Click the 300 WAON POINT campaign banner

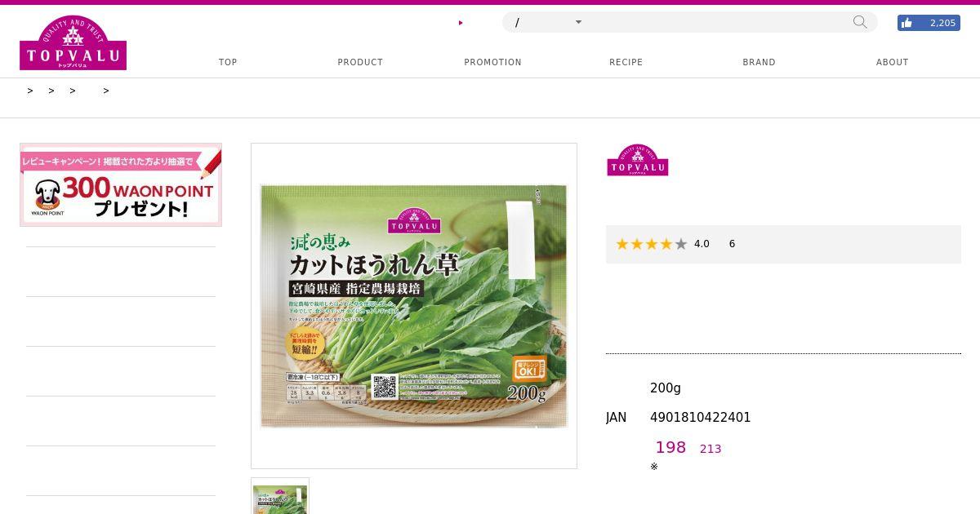click(121, 185)
